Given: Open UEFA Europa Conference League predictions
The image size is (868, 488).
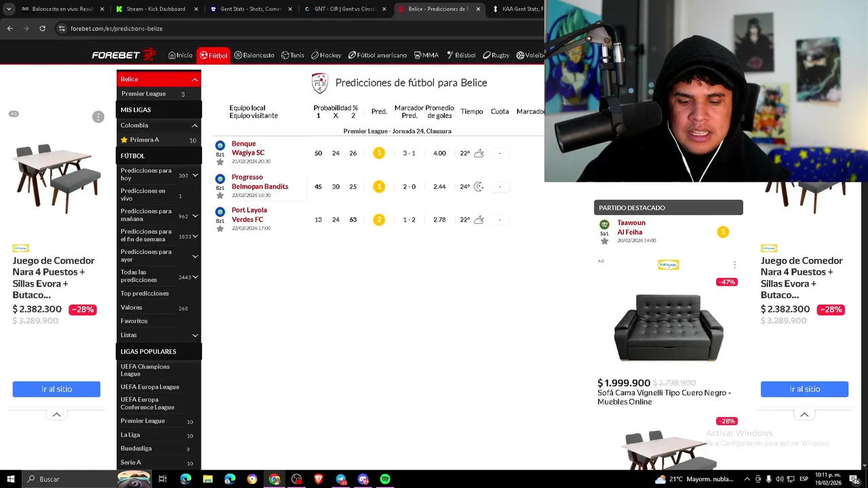Looking at the screenshot, I should click(x=147, y=403).
